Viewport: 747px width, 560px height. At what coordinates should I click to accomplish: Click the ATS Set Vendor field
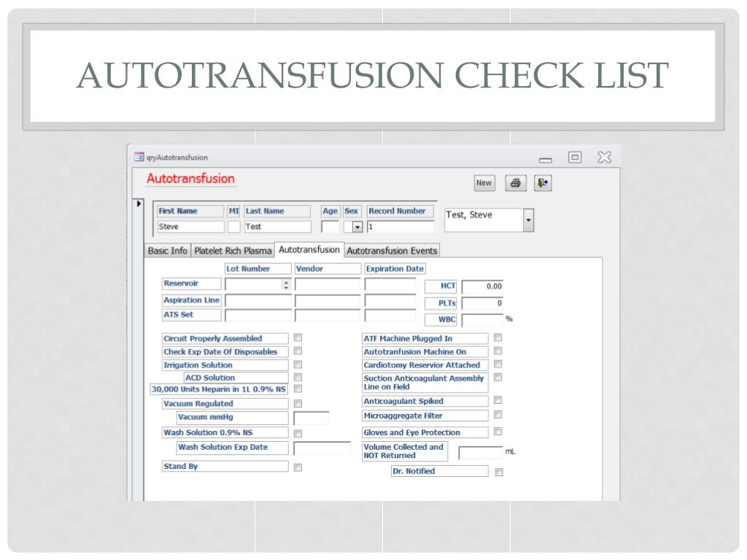(x=328, y=315)
